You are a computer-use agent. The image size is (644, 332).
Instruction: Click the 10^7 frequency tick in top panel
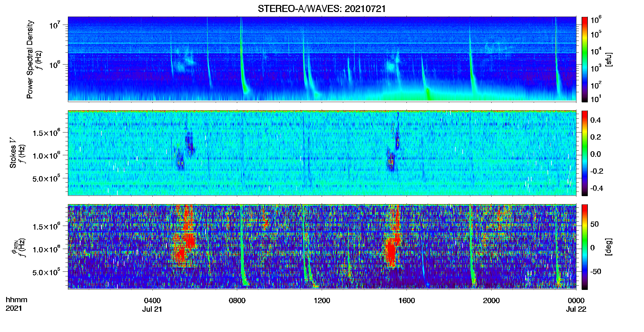tap(55, 25)
